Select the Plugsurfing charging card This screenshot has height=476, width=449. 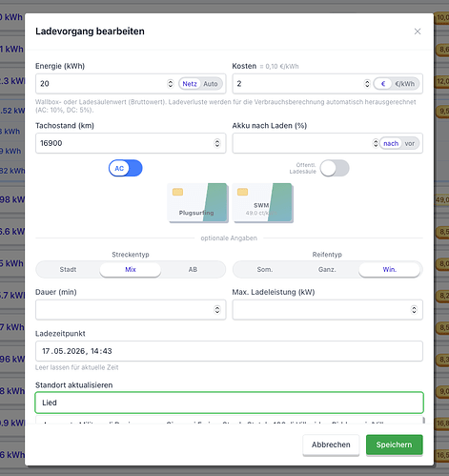pos(197,202)
